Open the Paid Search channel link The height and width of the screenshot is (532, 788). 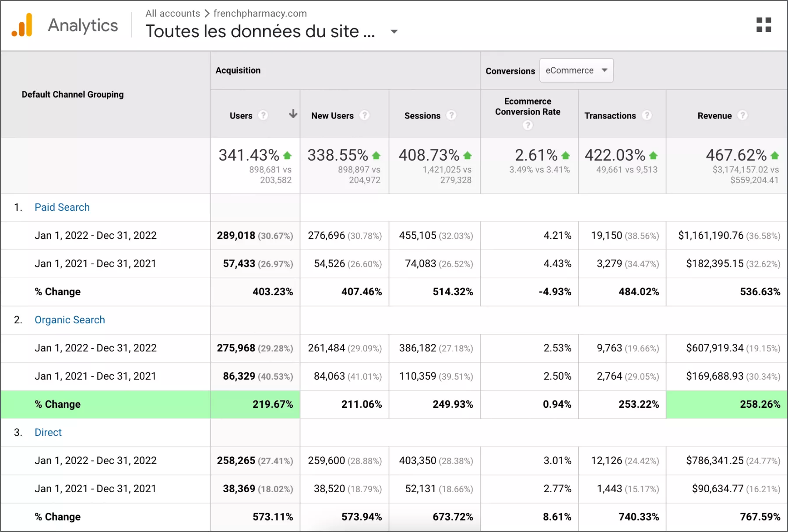(x=62, y=207)
